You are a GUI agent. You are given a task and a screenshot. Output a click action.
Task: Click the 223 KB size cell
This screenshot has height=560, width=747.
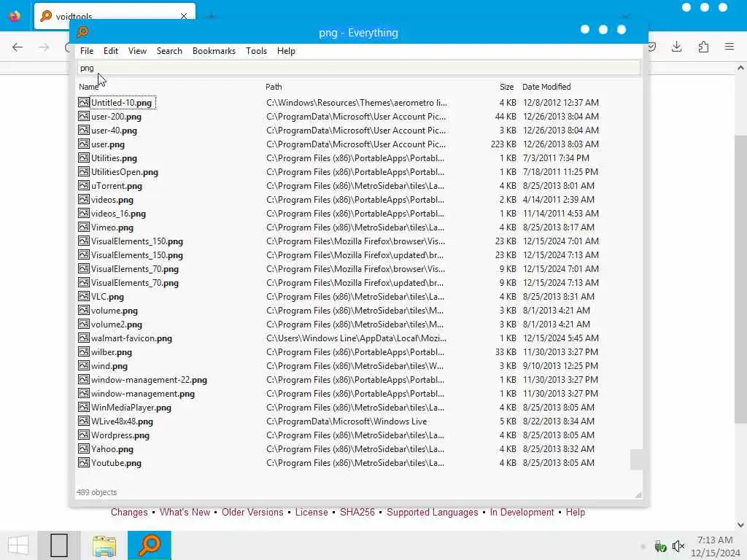[503, 144]
